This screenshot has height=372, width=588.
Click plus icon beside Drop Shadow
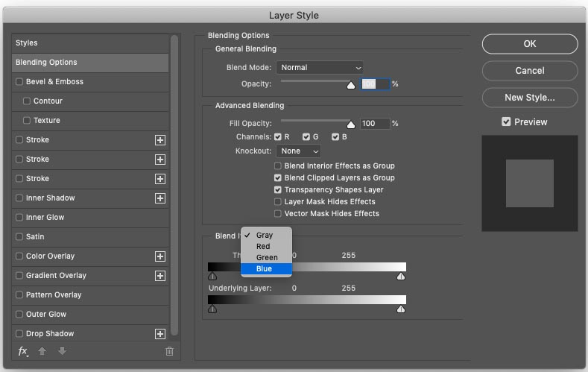[160, 334]
